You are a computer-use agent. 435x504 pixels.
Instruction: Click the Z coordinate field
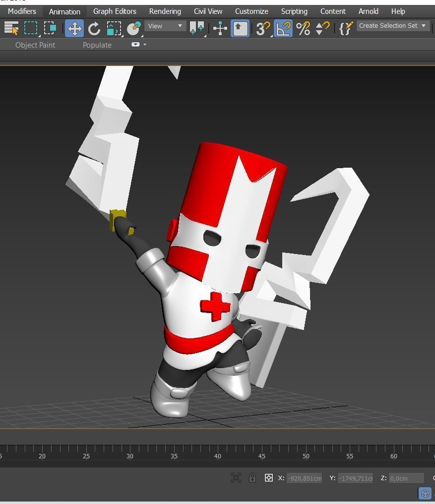point(406,478)
